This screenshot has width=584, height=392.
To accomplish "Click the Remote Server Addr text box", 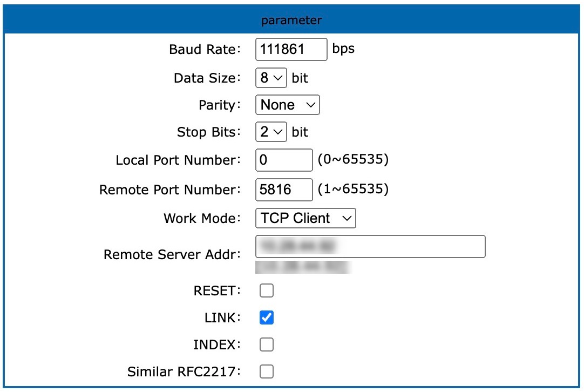I will tap(370, 246).
